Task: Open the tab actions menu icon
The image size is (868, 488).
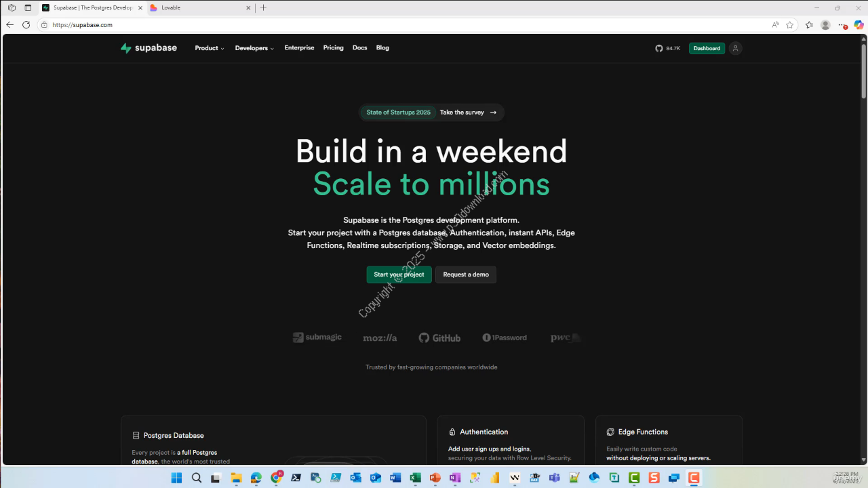Action: (x=28, y=7)
